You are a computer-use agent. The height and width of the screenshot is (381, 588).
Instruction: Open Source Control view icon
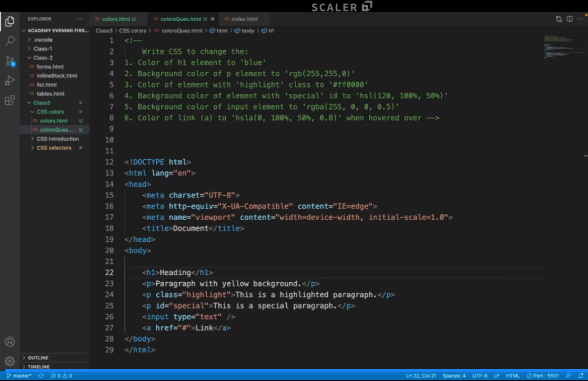coord(10,60)
